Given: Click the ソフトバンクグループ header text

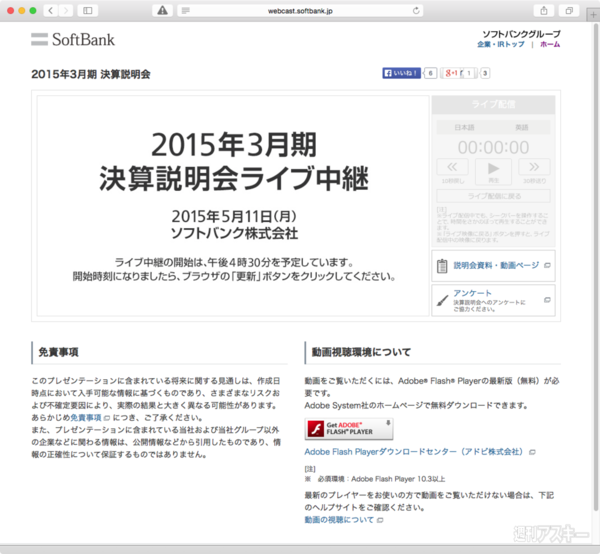Looking at the screenshot, I should (521, 34).
